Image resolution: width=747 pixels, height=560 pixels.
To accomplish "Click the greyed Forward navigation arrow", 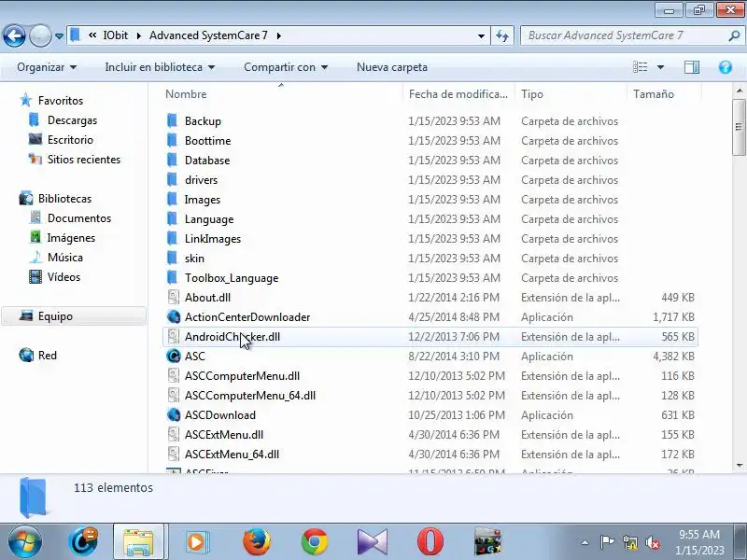I will pos(40,35).
